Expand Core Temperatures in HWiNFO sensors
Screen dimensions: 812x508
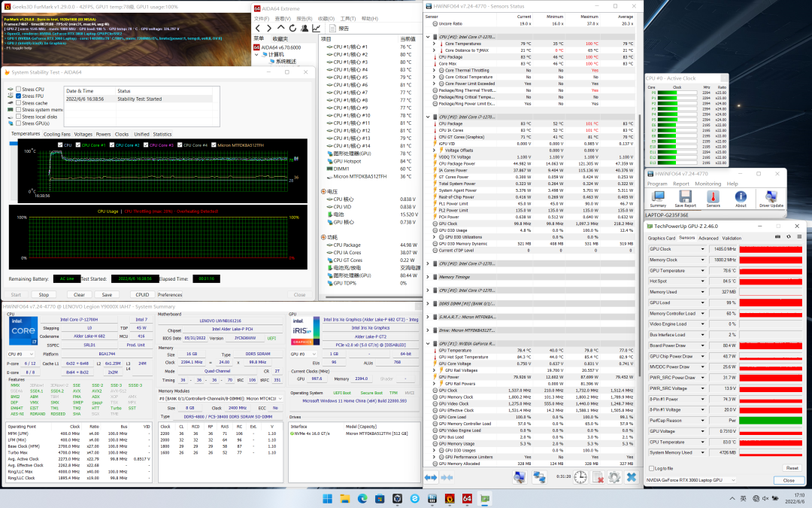tap(435, 44)
